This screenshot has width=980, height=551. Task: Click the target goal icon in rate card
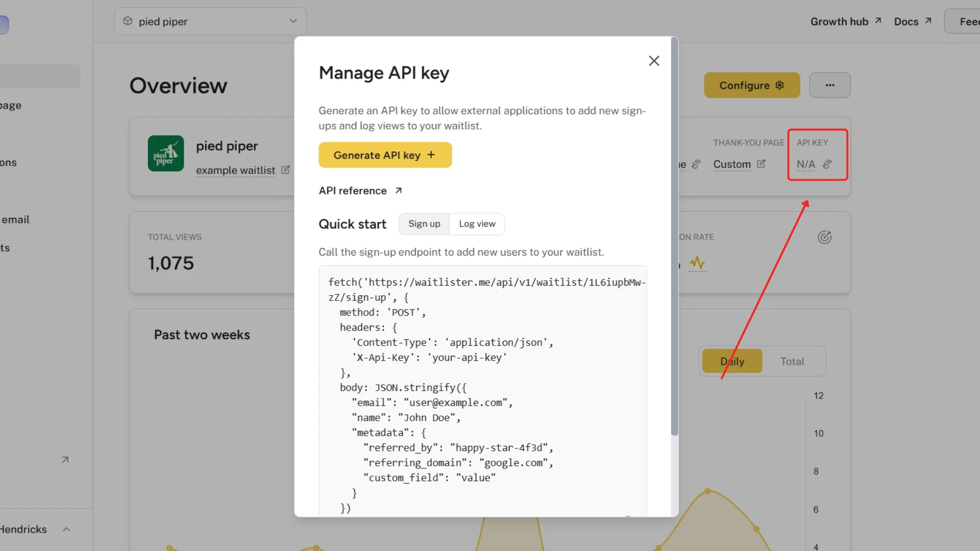[x=824, y=237]
